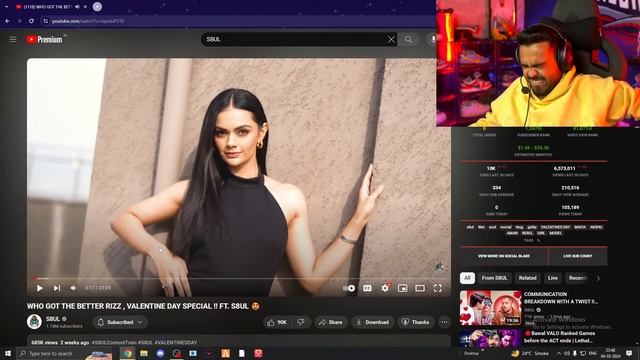Mute the video player volume
640x360 pixels.
click(x=73, y=288)
